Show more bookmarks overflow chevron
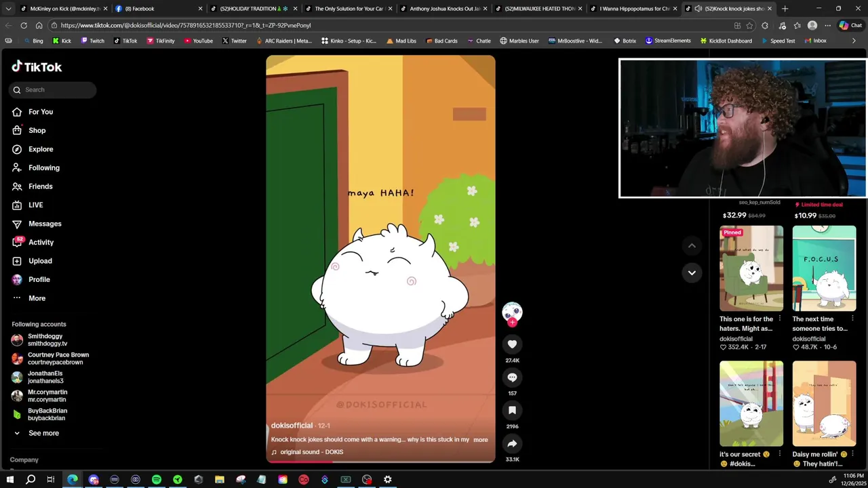Screen dimensions: 868x488 point(854,41)
